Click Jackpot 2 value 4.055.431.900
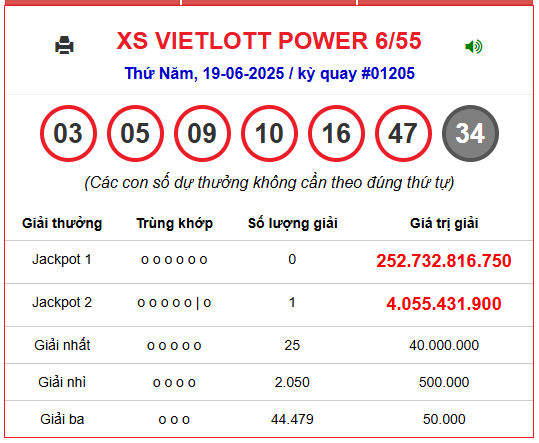 (x=444, y=304)
